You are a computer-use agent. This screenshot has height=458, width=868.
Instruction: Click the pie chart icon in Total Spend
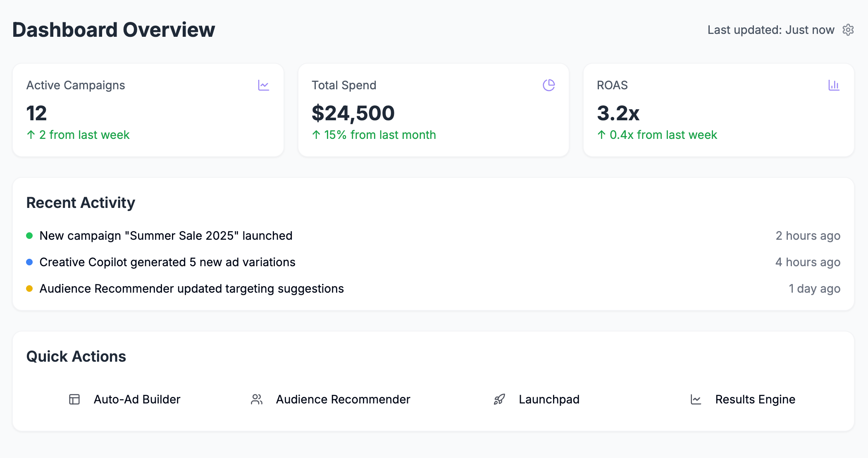click(548, 85)
